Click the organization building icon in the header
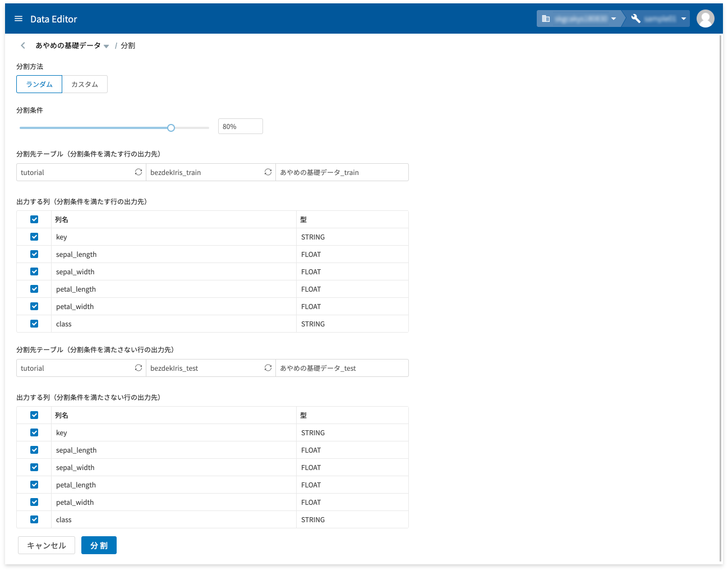 pyautogui.click(x=546, y=19)
